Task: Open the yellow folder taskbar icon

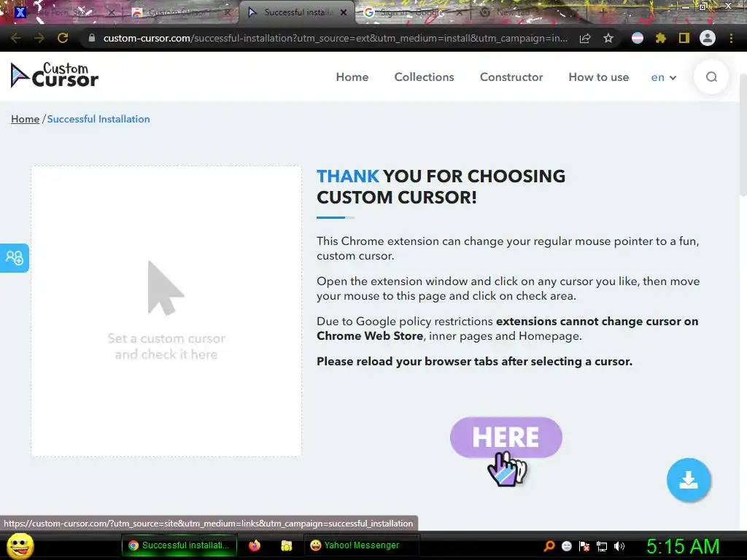Action: coord(286,545)
